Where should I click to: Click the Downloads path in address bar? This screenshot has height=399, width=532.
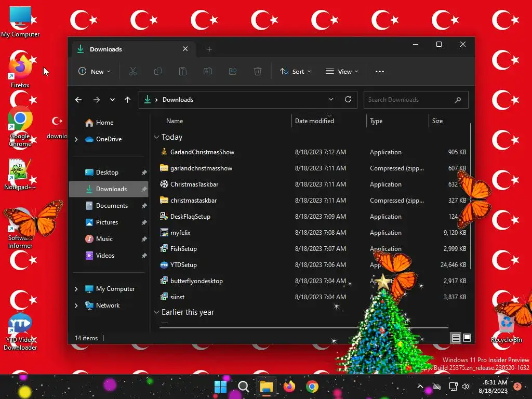[x=178, y=100]
